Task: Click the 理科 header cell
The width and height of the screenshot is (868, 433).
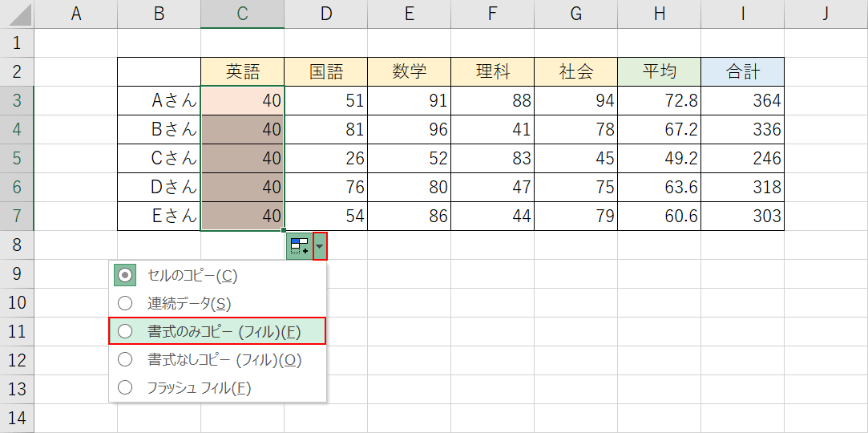Action: tap(493, 71)
